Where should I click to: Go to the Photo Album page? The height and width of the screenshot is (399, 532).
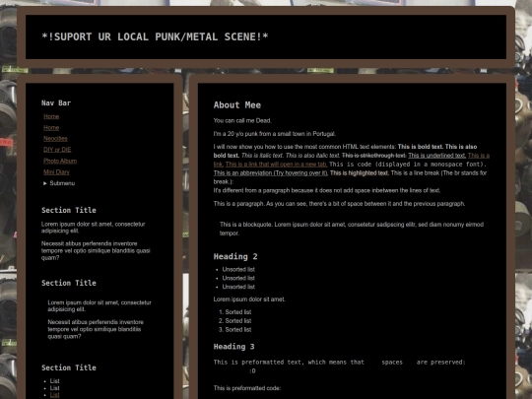coord(60,161)
